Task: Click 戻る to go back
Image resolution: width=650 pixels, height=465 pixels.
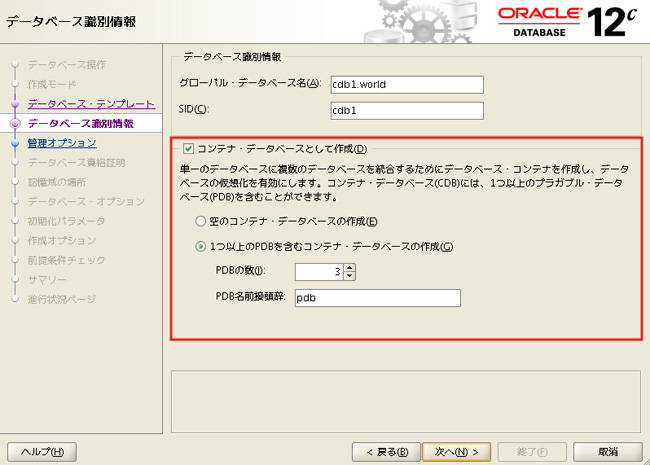Action: (x=387, y=451)
